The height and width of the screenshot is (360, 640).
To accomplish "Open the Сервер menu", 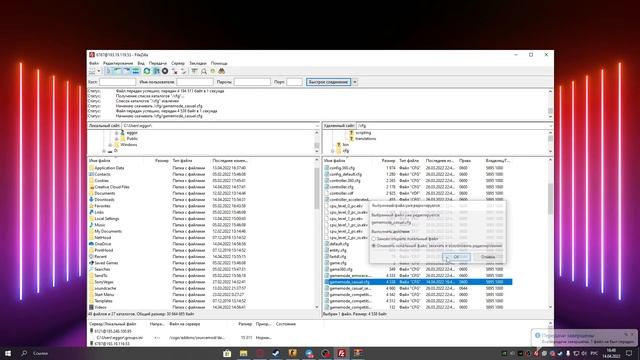I will click(x=178, y=63).
